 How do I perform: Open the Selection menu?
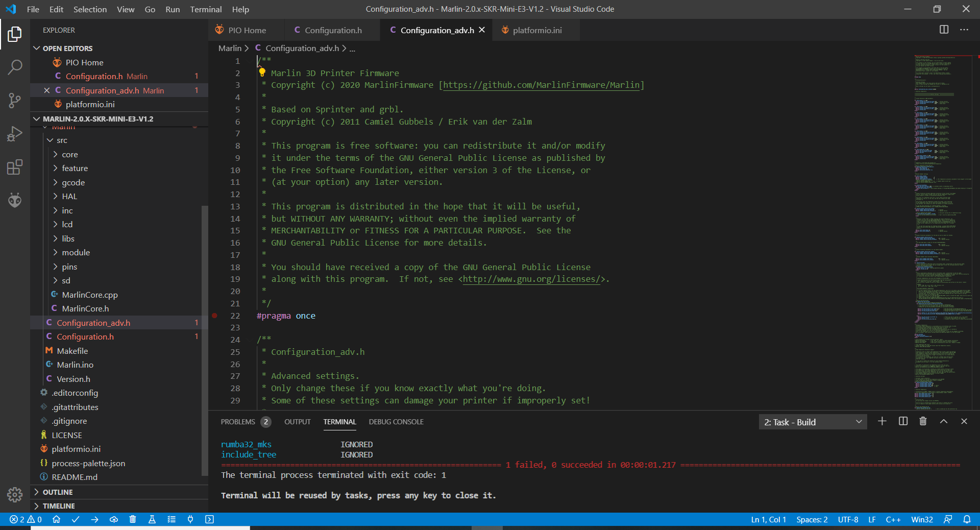coord(90,9)
